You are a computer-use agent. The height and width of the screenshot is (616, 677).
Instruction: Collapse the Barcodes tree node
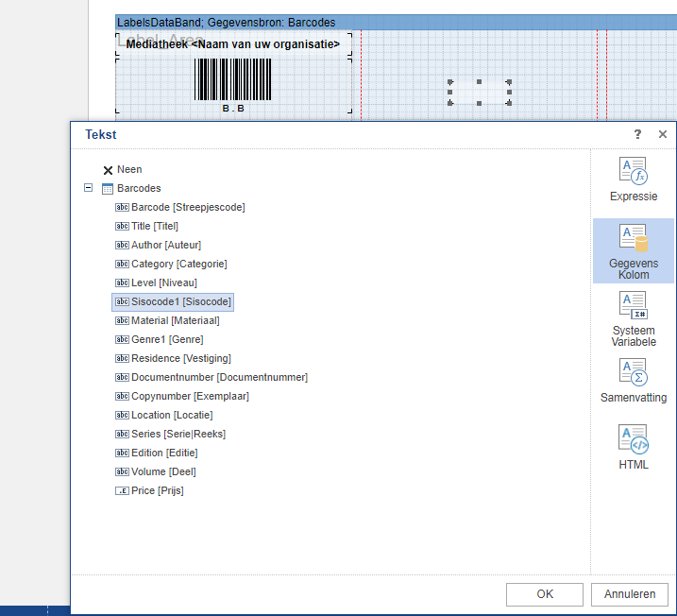coord(89,188)
